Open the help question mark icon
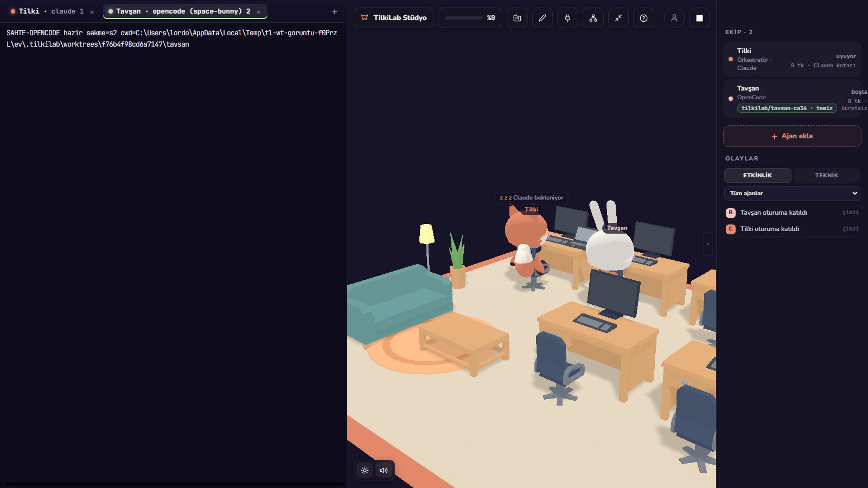Viewport: 868px width, 488px height. coord(643,18)
